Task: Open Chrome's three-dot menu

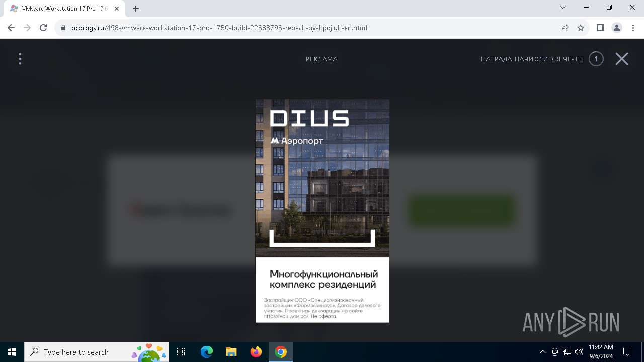Action: coord(633,28)
